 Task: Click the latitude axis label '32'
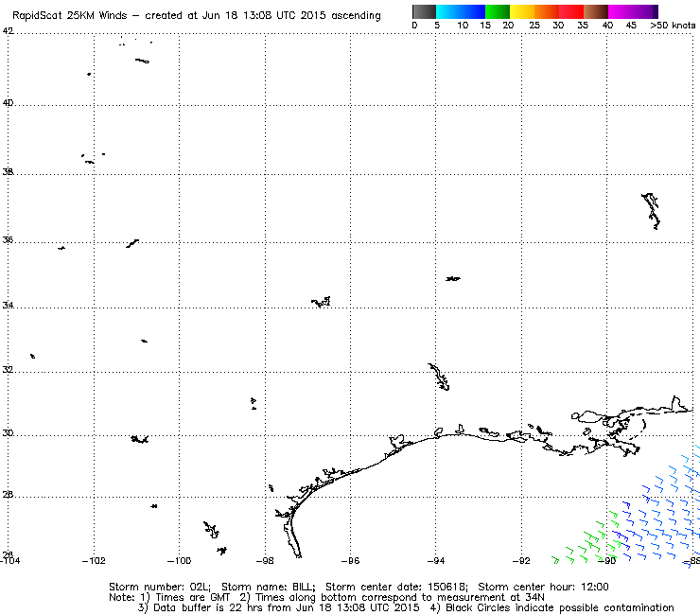8,370
